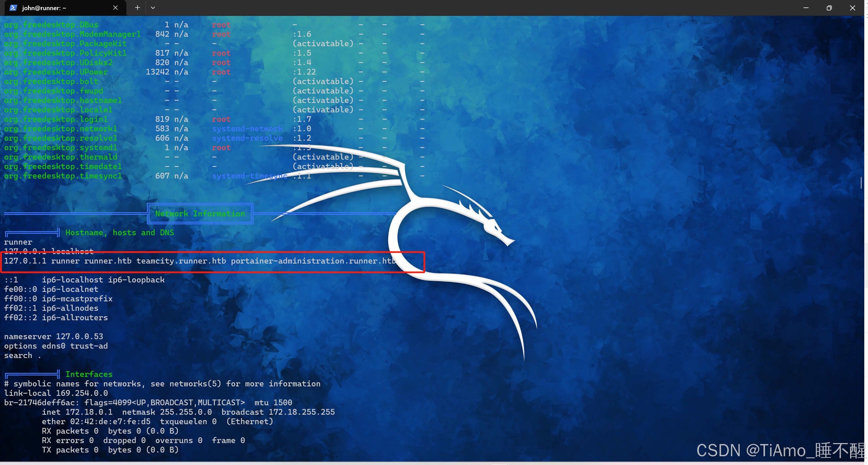868x465 pixels.
Task: Click 'portainer-administration.runner.htb' hostname
Action: tap(313, 261)
